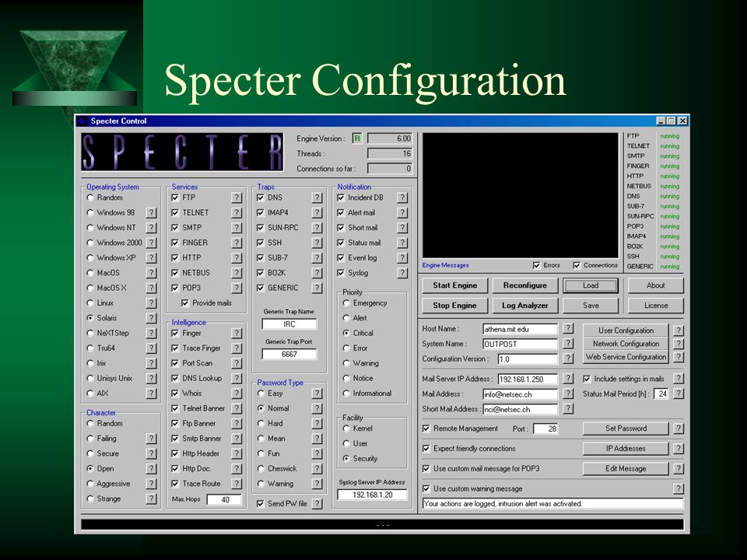Image resolution: width=747 pixels, height=560 pixels.
Task: Uncheck the SMTP service checkbox
Action: click(175, 228)
